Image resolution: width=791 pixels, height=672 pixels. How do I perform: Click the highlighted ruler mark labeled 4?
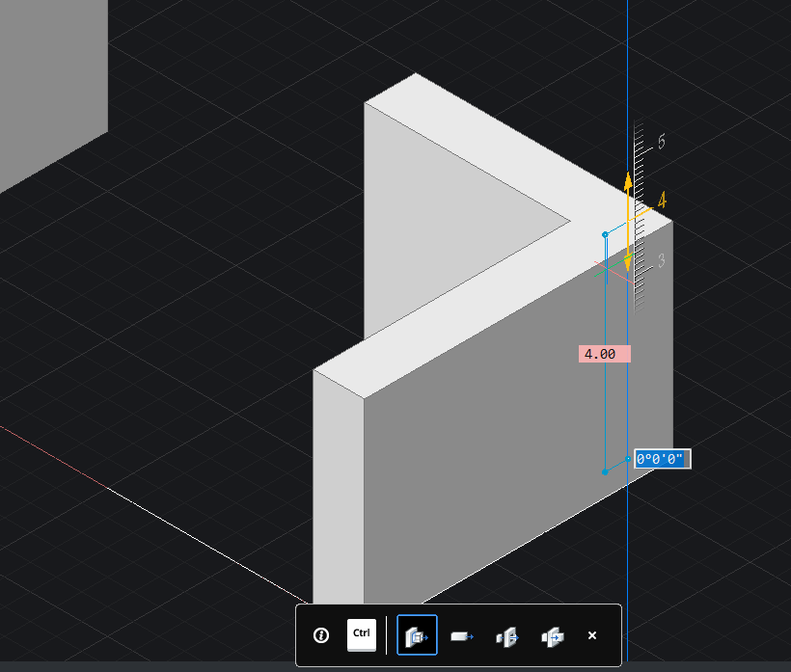click(x=662, y=201)
